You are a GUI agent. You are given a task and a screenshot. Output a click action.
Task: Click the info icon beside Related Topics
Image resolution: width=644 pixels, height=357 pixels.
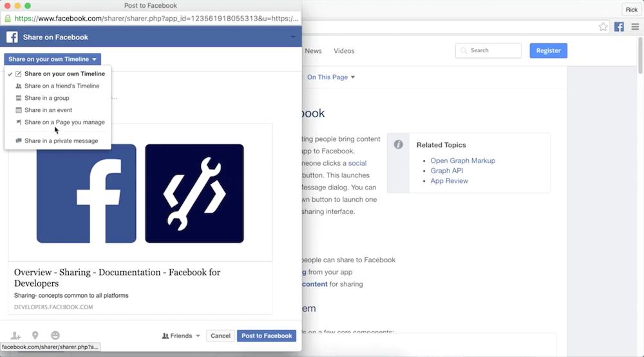point(399,144)
